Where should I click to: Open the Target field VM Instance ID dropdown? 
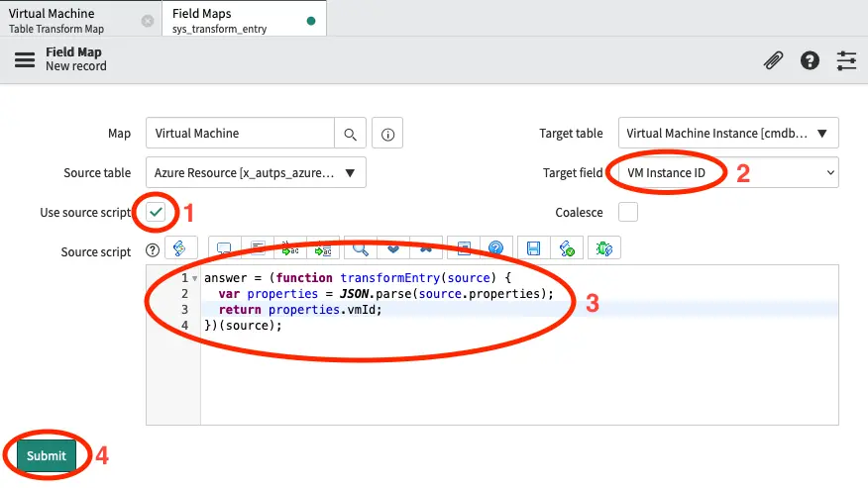[x=728, y=172]
